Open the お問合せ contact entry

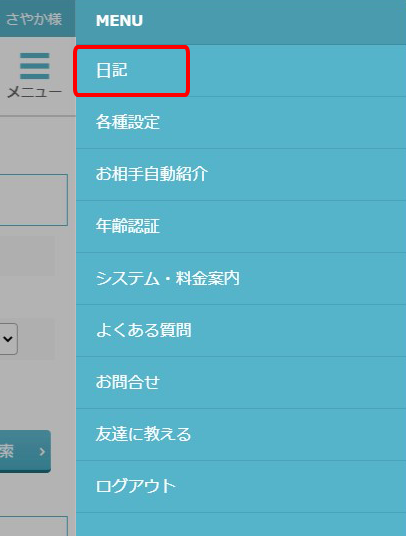[x=241, y=382]
